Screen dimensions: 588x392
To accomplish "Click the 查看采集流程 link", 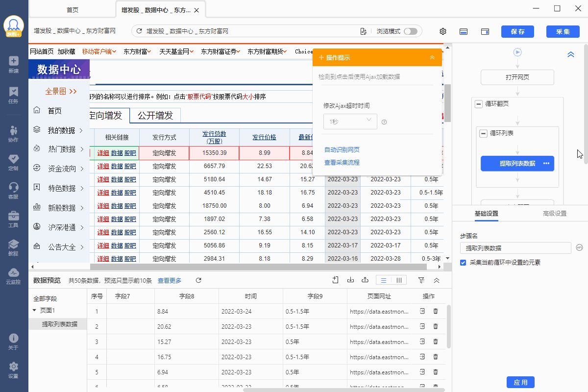I will pos(342,163).
